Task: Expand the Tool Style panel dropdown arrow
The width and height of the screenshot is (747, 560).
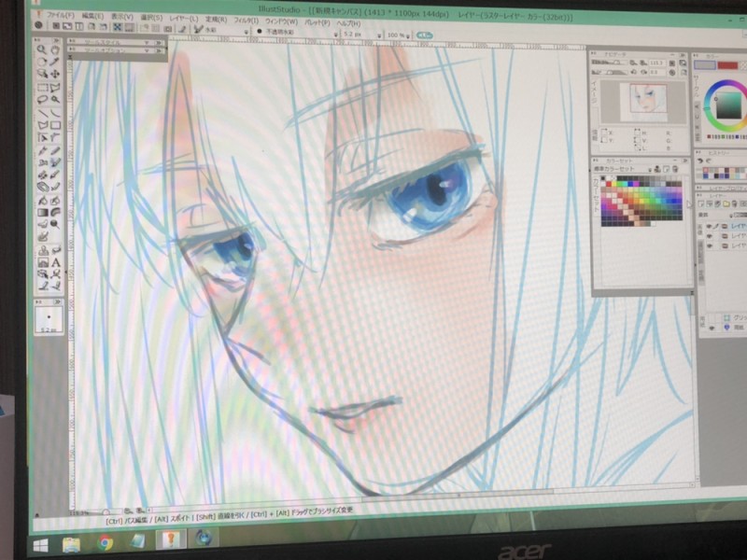Action: [x=148, y=43]
